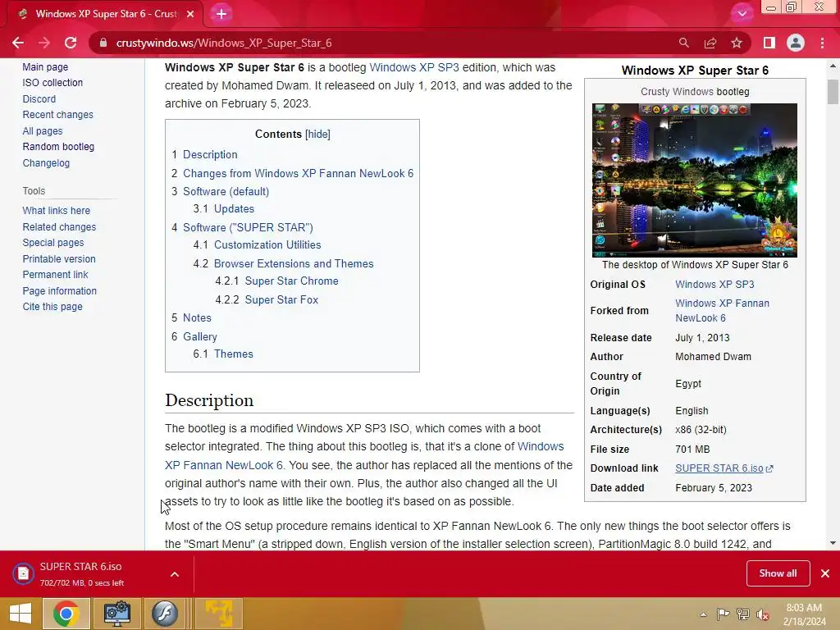840x630 pixels.
Task: Open downloaded SUPER STAR 6.iso file
Action: [x=80, y=573]
